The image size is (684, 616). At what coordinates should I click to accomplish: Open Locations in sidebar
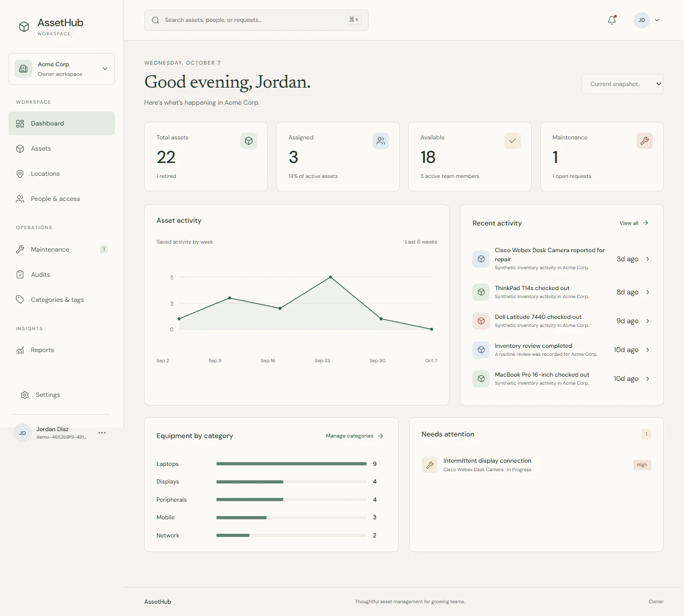pyautogui.click(x=61, y=174)
